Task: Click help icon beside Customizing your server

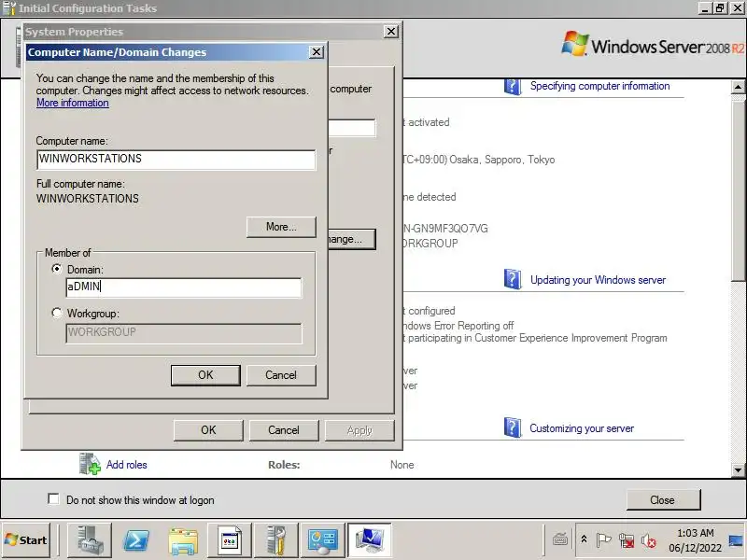Action: pos(512,427)
